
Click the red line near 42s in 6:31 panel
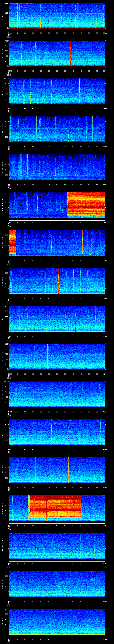tap(77, 16)
